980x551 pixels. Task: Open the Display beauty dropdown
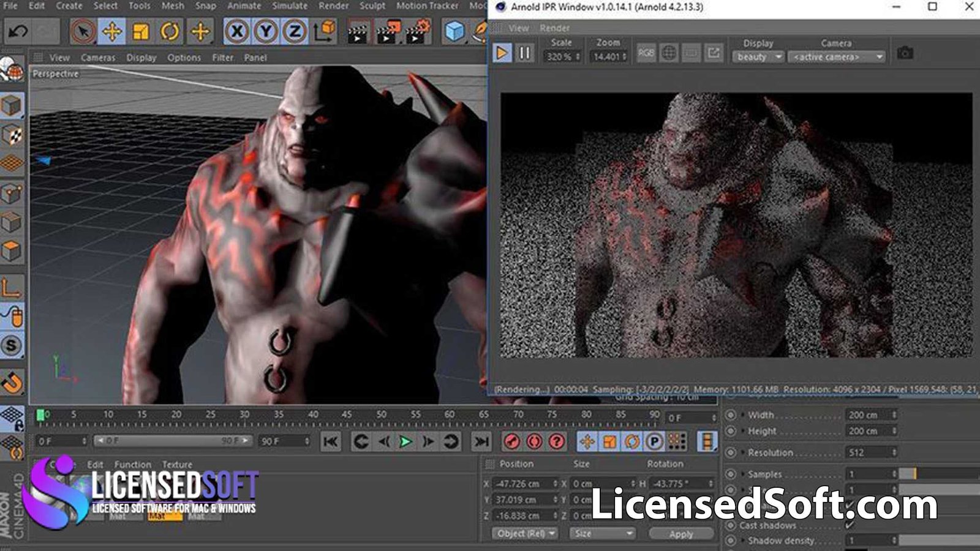pyautogui.click(x=758, y=57)
